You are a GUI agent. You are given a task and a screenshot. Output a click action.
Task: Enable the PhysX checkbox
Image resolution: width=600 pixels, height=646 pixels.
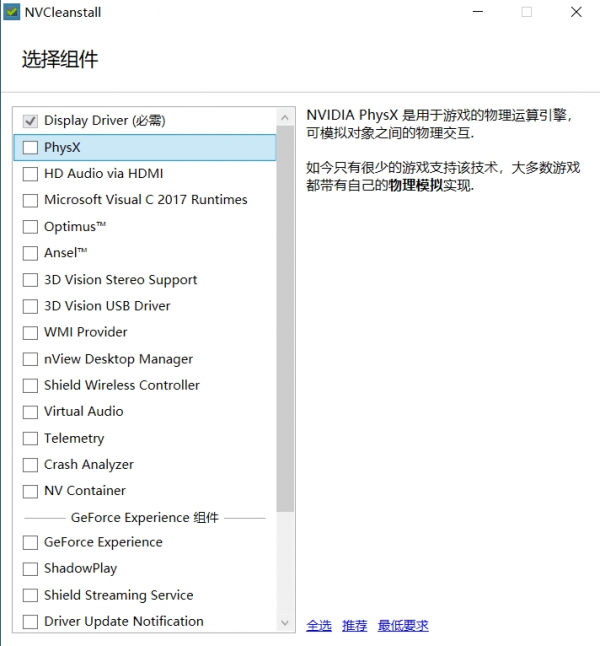30,147
